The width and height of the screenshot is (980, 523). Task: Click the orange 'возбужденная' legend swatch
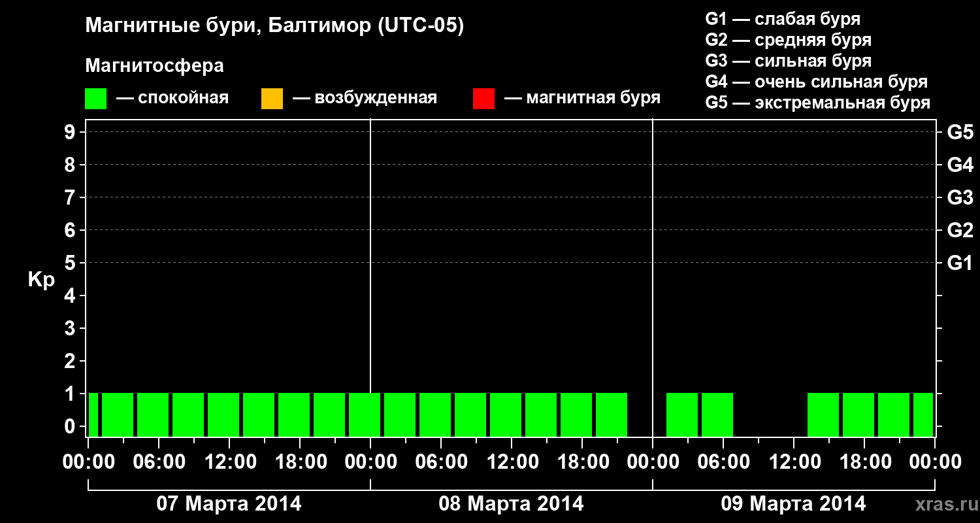(272, 99)
